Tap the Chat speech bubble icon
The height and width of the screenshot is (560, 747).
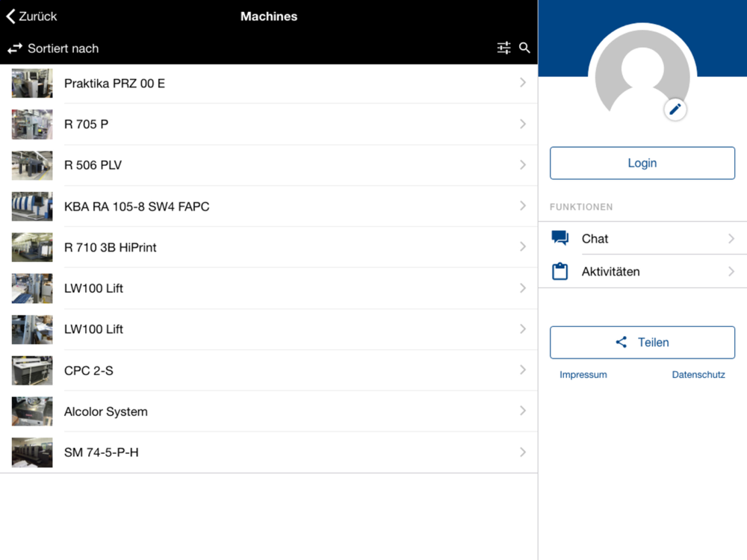coord(560,238)
